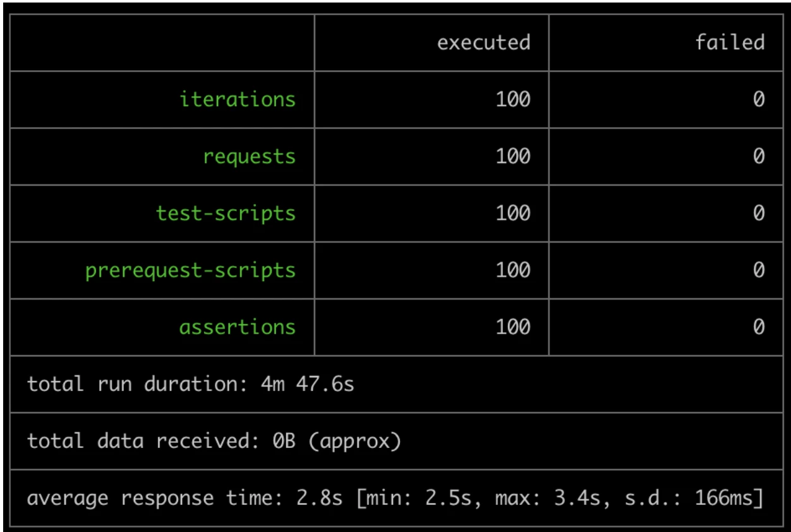Click the 'failed' column header
The image size is (791, 532).
(x=730, y=42)
